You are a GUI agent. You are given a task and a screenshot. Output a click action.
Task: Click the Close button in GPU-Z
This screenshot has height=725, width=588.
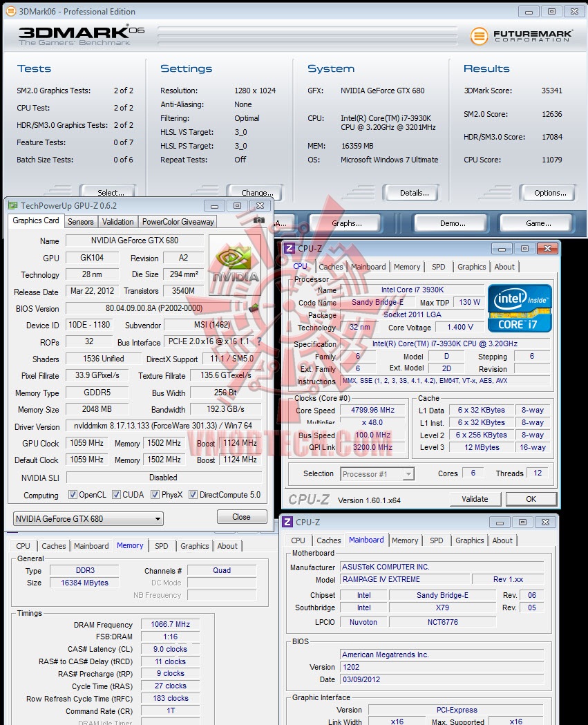242,517
